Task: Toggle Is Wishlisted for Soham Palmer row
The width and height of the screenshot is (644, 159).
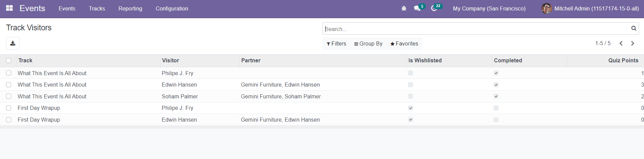Action: pos(410,96)
